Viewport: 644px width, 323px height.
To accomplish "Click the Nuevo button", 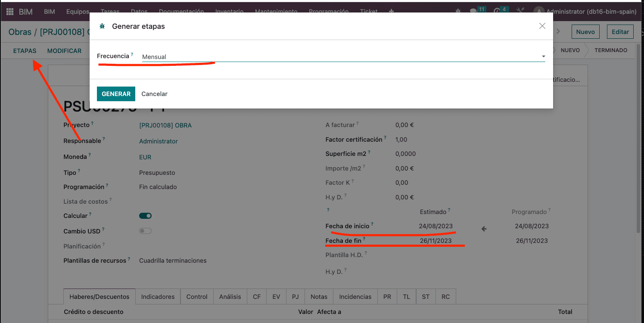I will (x=585, y=32).
